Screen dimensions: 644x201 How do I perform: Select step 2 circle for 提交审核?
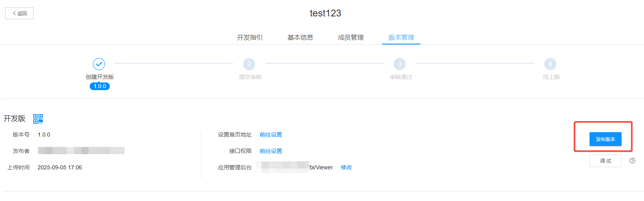[x=249, y=64]
